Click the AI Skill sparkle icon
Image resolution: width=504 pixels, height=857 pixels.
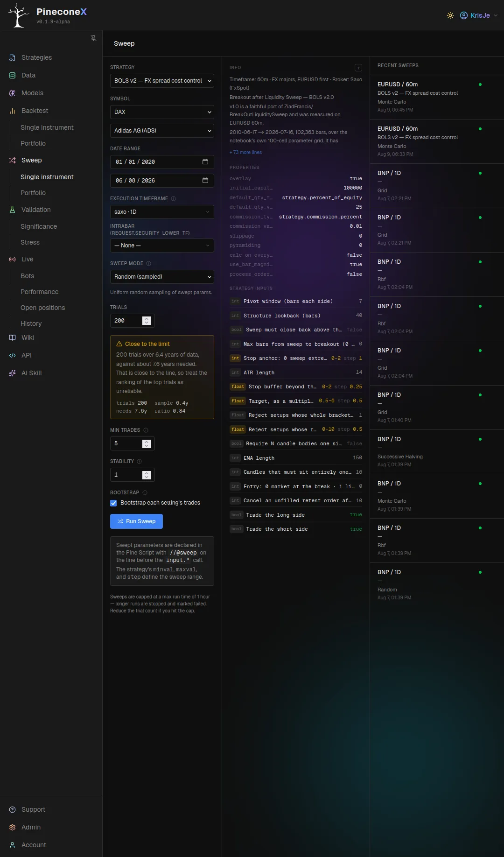(13, 373)
